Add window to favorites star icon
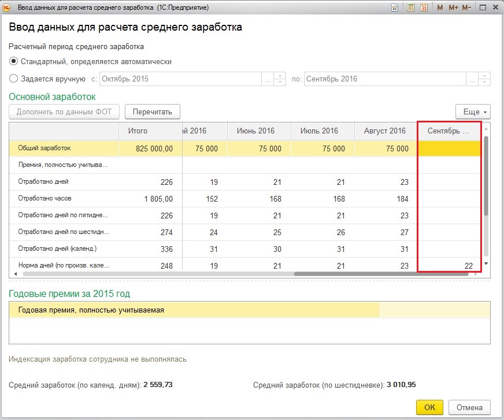This screenshot has width=504, height=420. coord(395,8)
